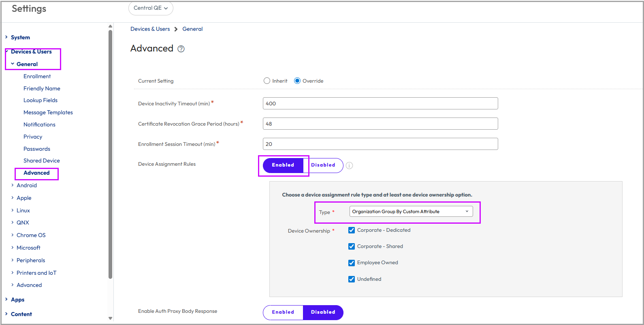
Task: Select the Override radio button
Action: click(297, 81)
